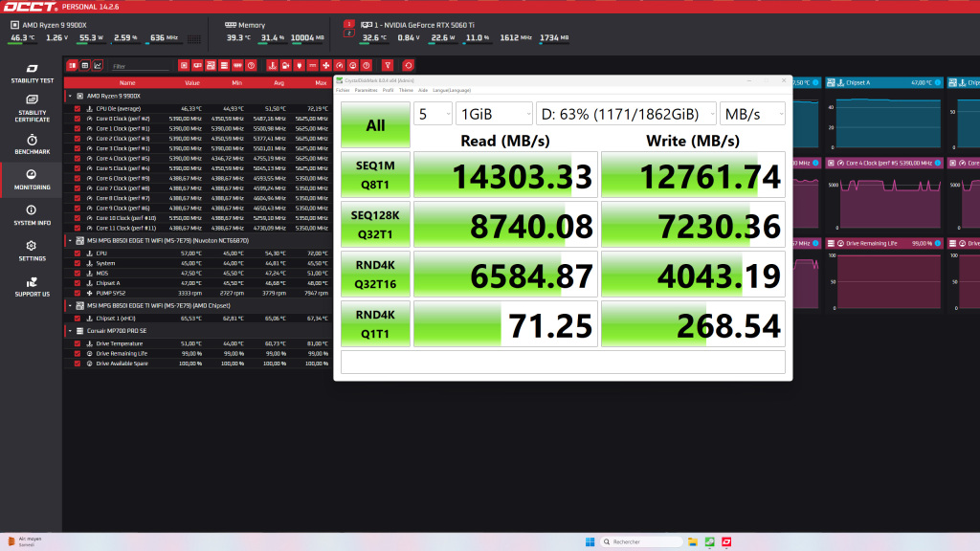This screenshot has width=980, height=551.
Task: Collapse the AMD Chipset sensor group
Action: pyautogui.click(x=70, y=306)
